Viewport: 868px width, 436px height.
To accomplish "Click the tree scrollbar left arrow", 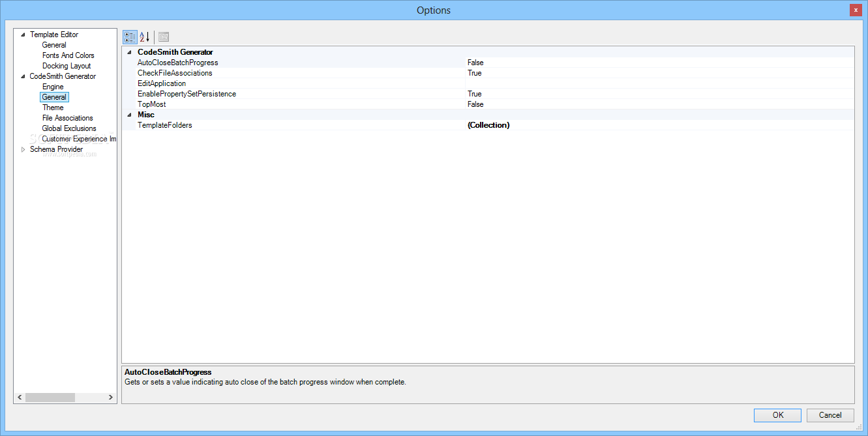I will (20, 398).
